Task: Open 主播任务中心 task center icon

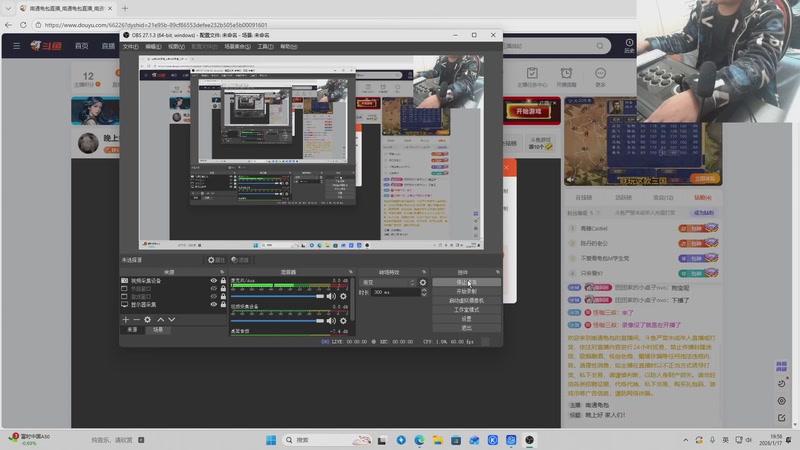Action: [532, 77]
